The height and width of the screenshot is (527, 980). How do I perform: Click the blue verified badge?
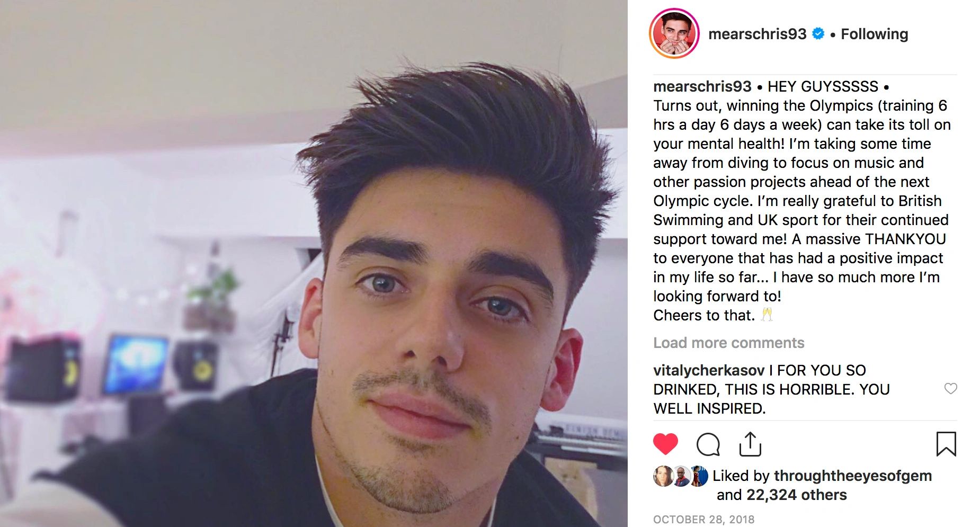tap(818, 34)
